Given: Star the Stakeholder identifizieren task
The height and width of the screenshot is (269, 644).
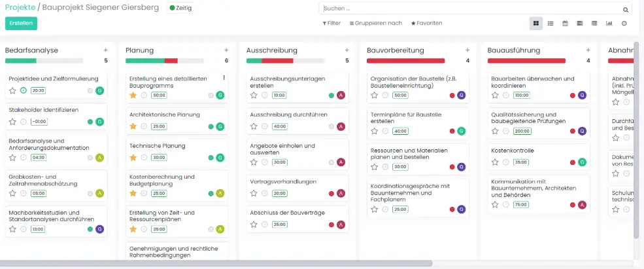Looking at the screenshot, I should [12, 122].
